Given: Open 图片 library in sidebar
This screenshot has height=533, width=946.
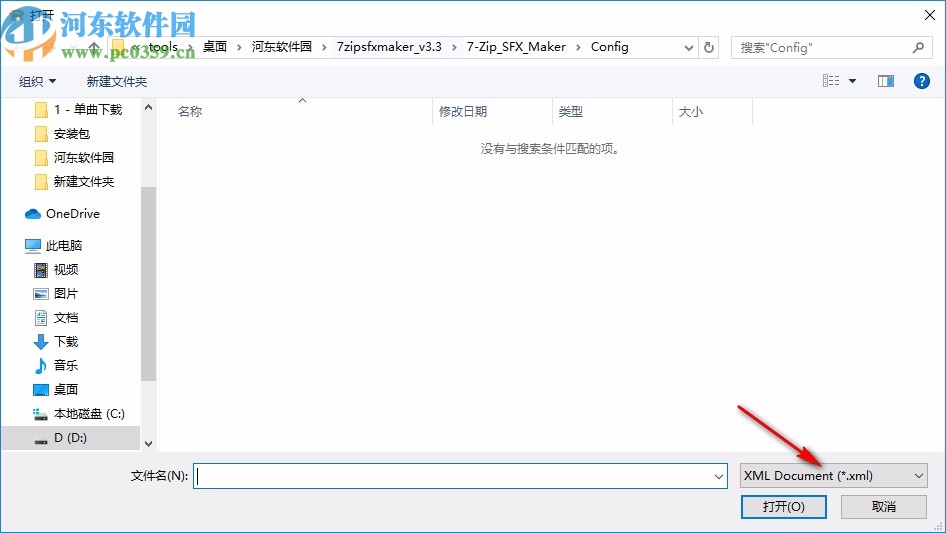Looking at the screenshot, I should (x=56, y=293).
